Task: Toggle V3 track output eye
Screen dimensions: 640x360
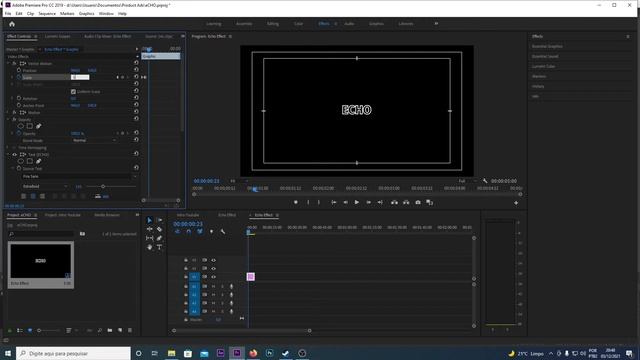Action: click(213, 260)
